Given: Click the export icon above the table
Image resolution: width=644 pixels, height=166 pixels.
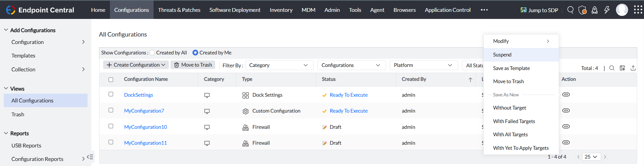Looking at the screenshot, I should 633,68.
